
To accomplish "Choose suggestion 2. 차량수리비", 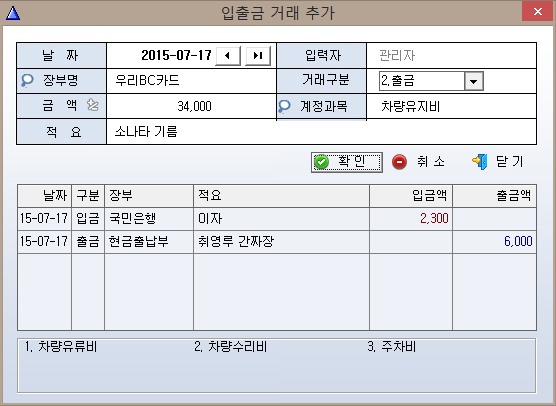I will [x=230, y=347].
